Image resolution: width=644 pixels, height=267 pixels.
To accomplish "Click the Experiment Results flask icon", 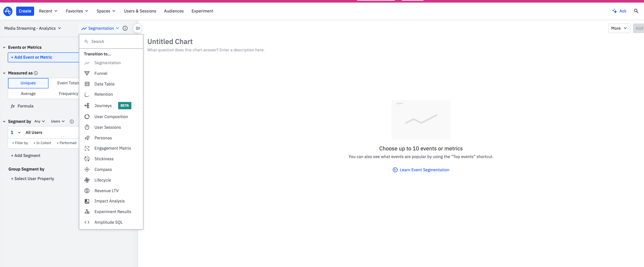I will [x=87, y=212].
